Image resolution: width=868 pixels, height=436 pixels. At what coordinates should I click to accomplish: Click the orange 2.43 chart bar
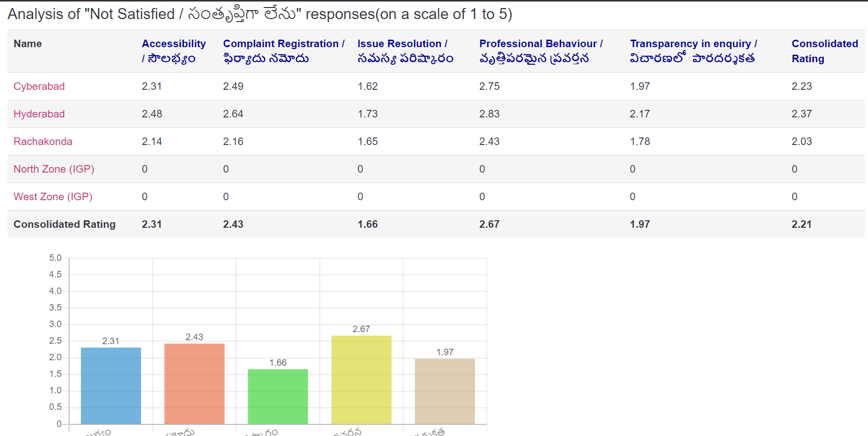click(194, 383)
